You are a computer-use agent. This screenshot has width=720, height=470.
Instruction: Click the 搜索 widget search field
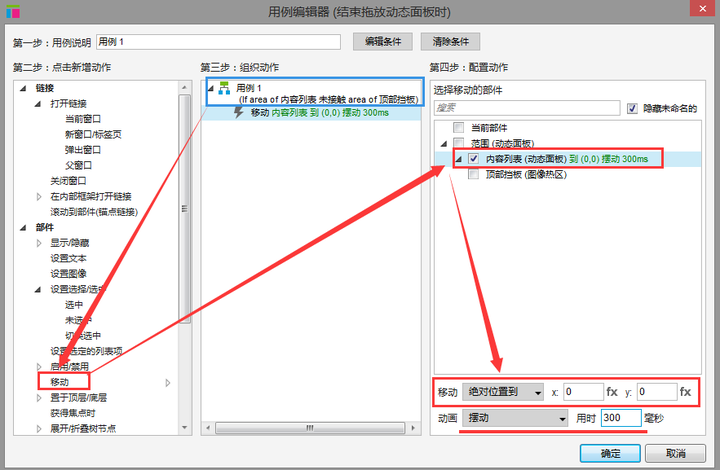pyautogui.click(x=527, y=108)
